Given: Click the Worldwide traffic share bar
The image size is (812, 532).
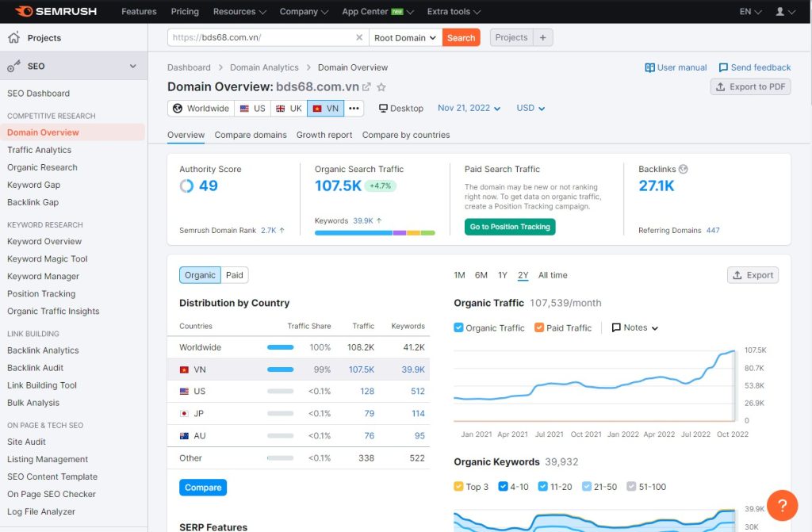Looking at the screenshot, I should [x=280, y=347].
